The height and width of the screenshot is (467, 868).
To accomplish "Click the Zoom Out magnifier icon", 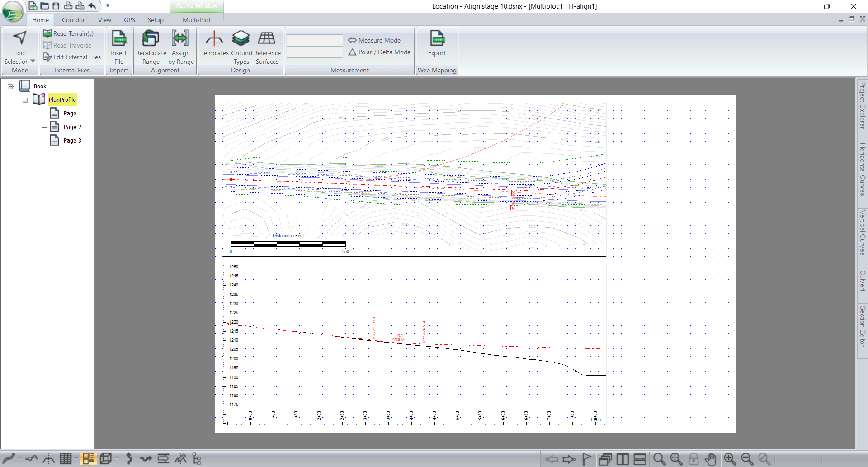I will tap(747, 460).
